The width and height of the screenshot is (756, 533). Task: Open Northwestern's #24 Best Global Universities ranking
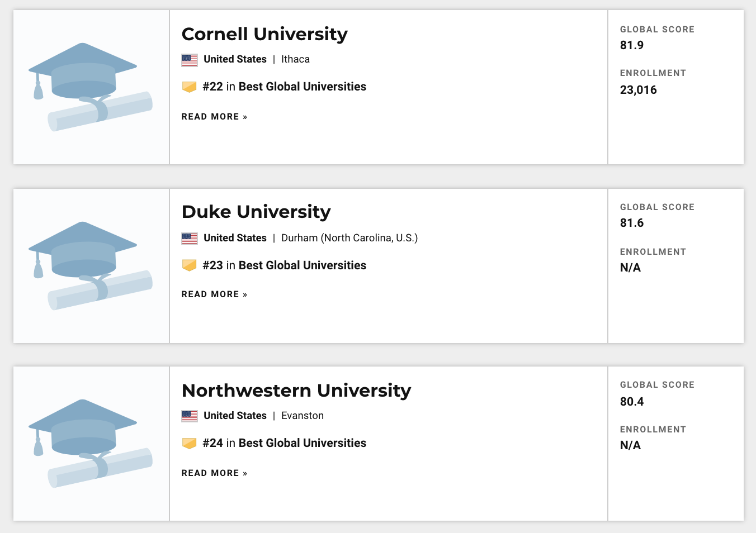click(x=285, y=443)
